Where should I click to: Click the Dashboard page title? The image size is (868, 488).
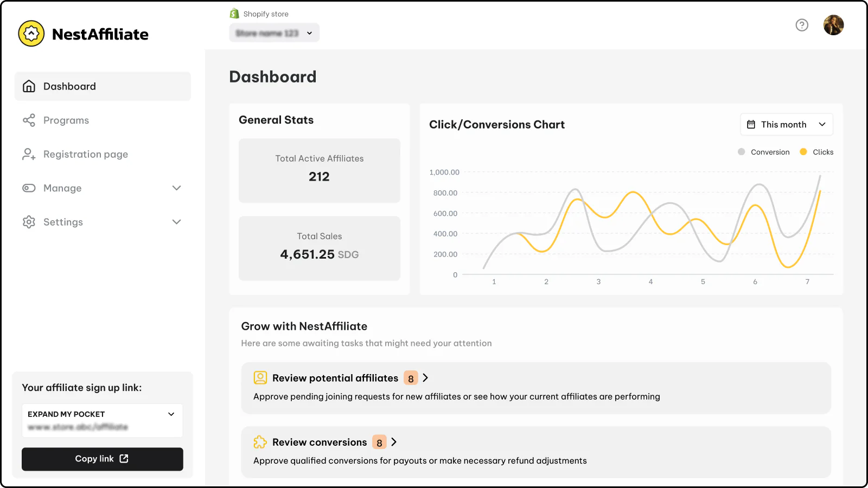click(273, 77)
